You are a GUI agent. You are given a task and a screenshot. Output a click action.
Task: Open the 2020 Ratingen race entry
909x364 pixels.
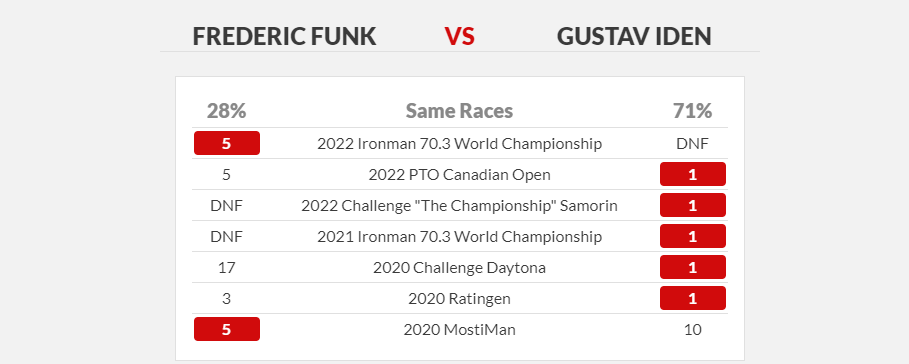(459, 299)
